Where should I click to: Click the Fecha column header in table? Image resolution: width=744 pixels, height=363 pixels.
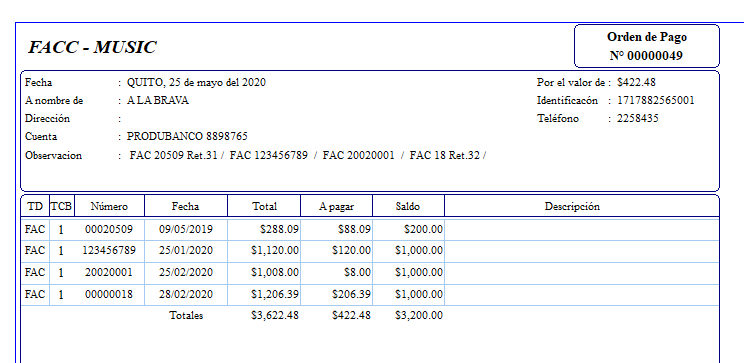pos(186,206)
